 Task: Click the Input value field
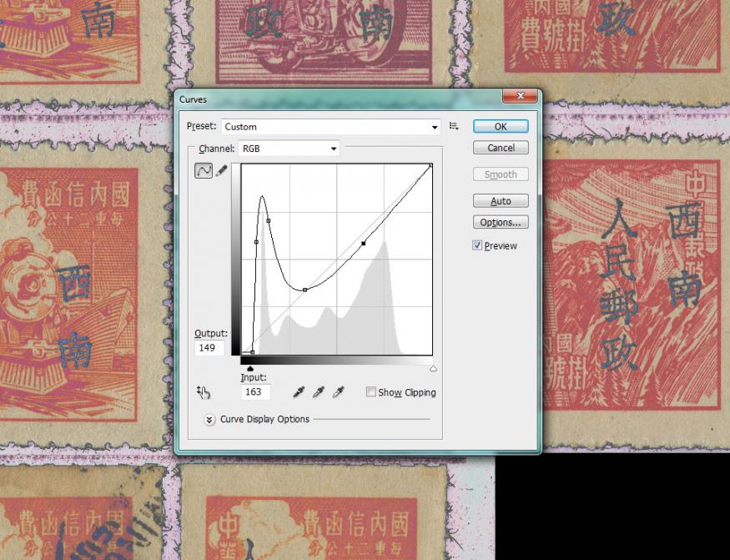click(x=255, y=391)
